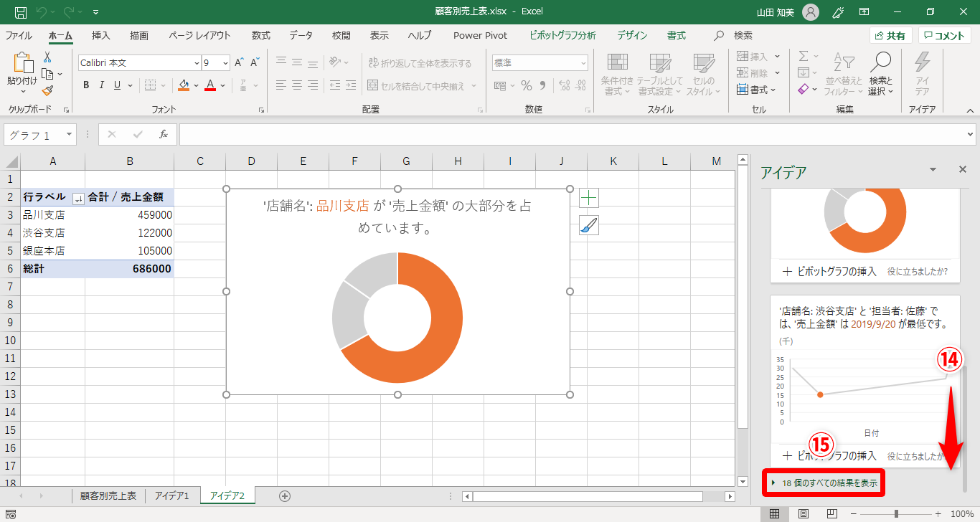Open 条件付き書式 conditional formatting
The width and height of the screenshot is (980, 522).
617,74
